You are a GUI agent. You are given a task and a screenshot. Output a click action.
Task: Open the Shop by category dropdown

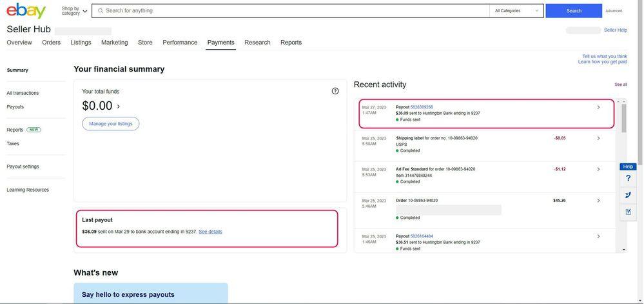74,11
